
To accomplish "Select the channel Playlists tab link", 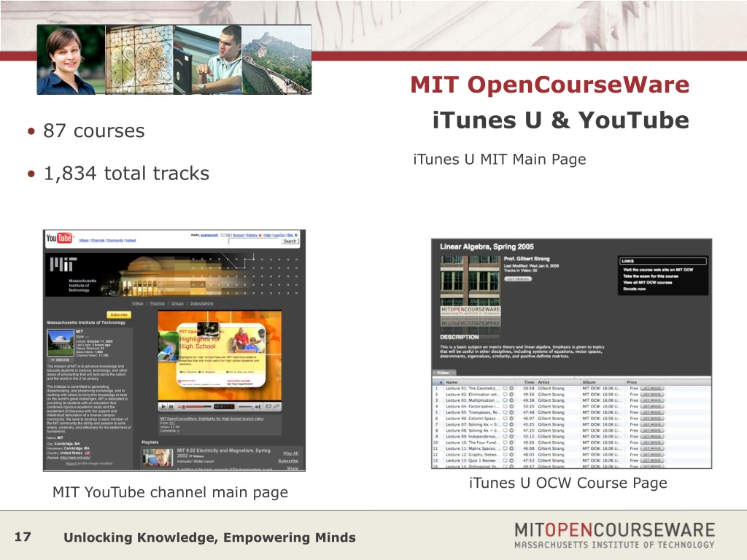I will coord(158,303).
